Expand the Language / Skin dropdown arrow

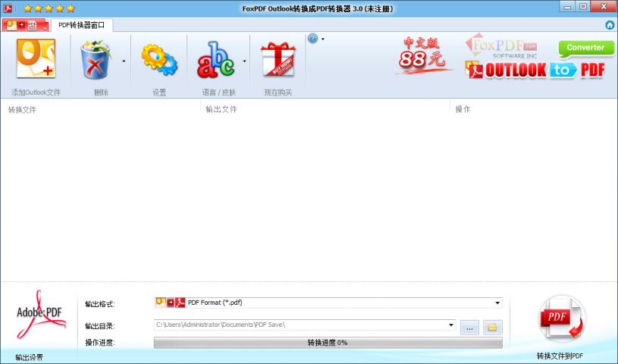(244, 61)
